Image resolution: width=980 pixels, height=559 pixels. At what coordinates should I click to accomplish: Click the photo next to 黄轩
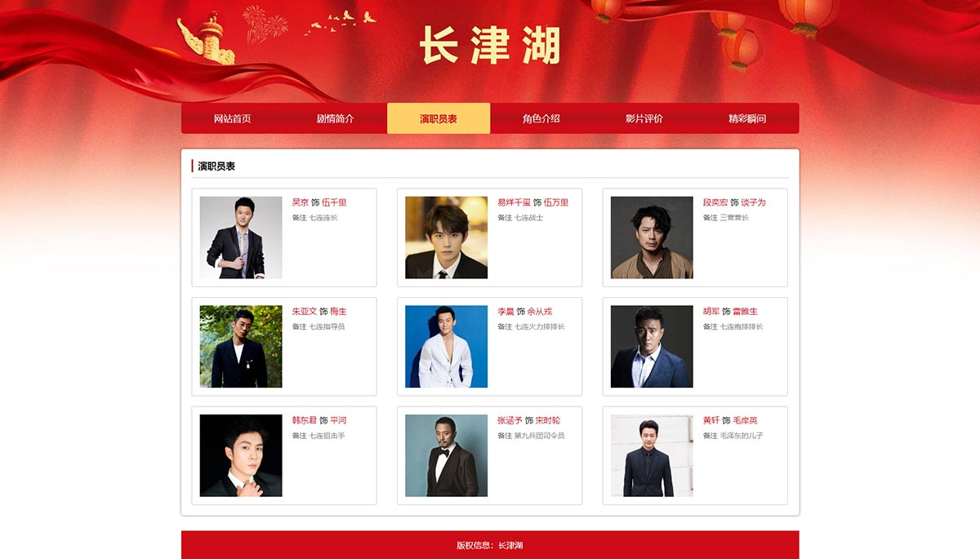(652, 455)
